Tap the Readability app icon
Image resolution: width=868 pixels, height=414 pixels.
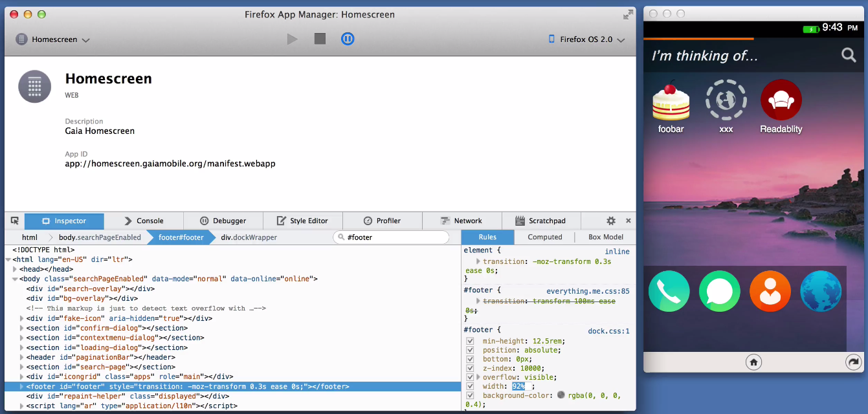click(x=781, y=100)
